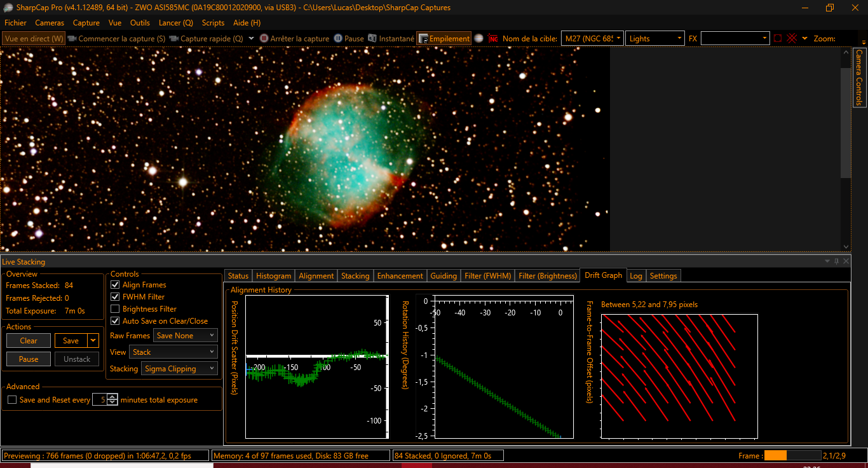
Task: Enable the Brightness Filter checkbox
Action: 115,309
